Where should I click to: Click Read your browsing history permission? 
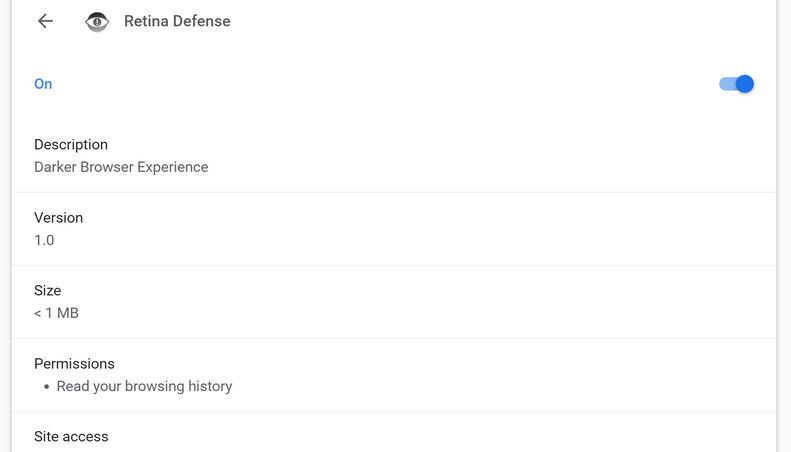[x=144, y=386]
